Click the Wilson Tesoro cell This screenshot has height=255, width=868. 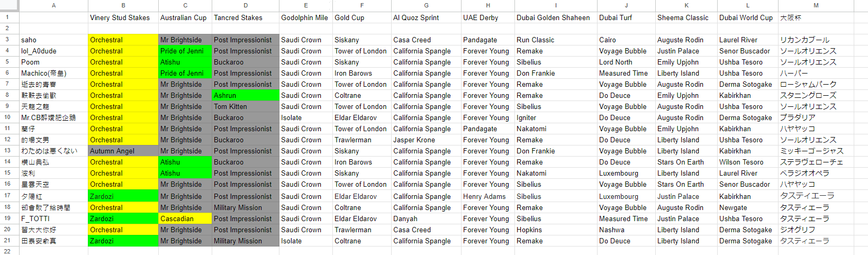[748, 162]
